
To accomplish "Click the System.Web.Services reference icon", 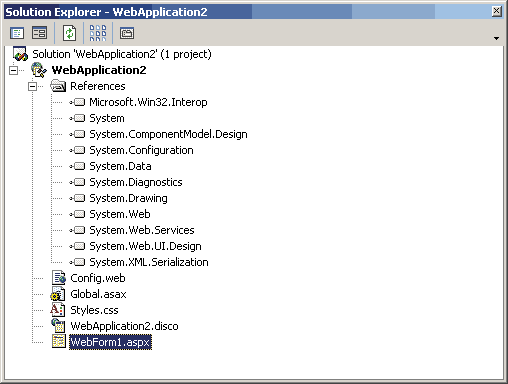I will [77, 230].
